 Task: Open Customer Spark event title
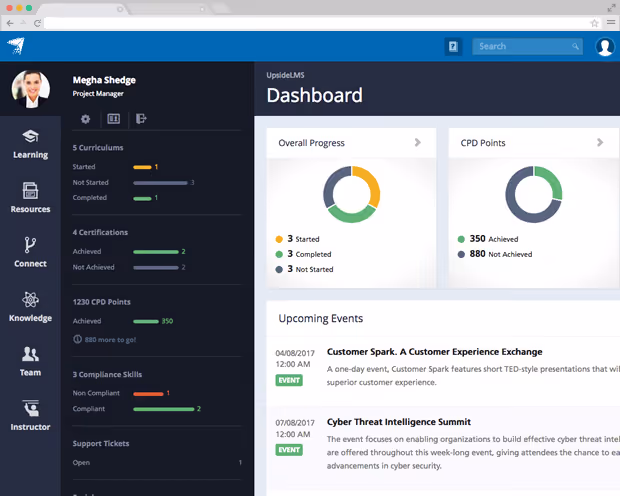point(435,352)
